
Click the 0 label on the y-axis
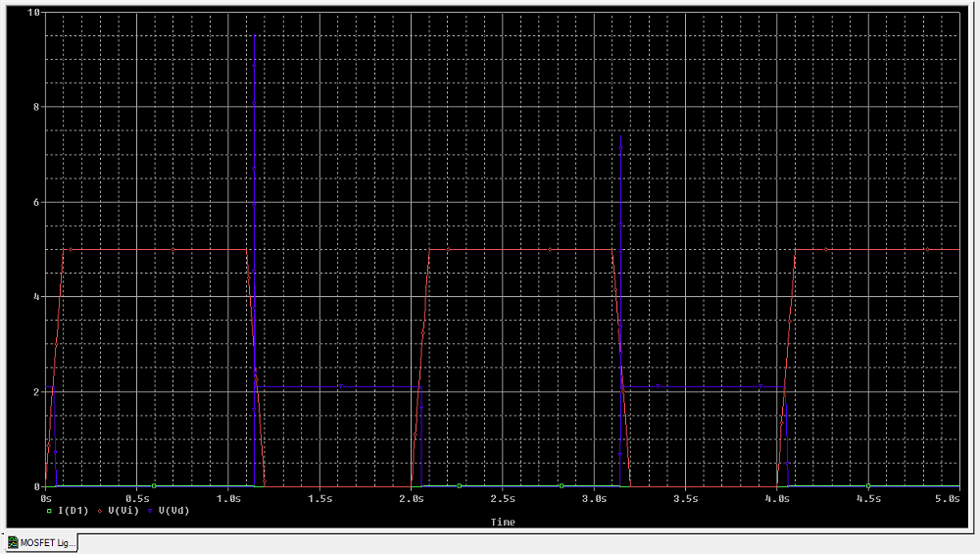36,486
